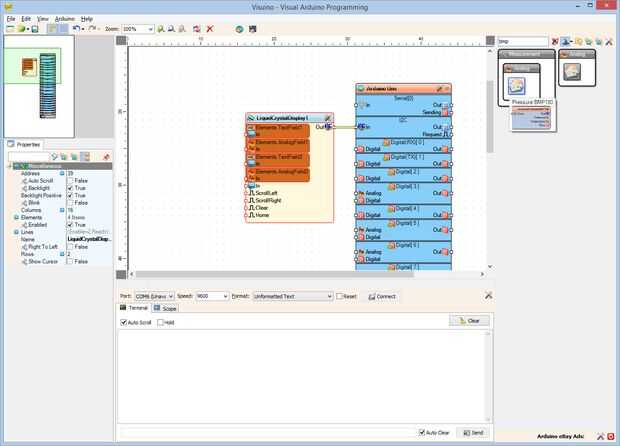Click the Properties filter search field

click(x=28, y=157)
